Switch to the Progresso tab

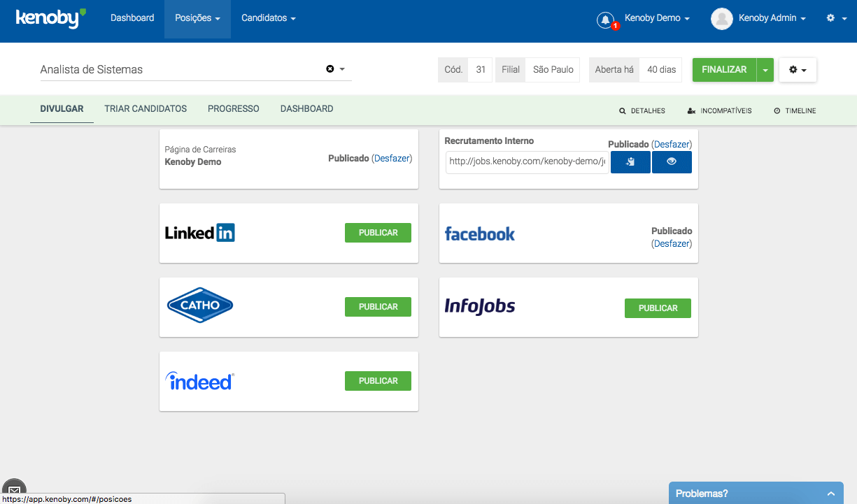(234, 109)
